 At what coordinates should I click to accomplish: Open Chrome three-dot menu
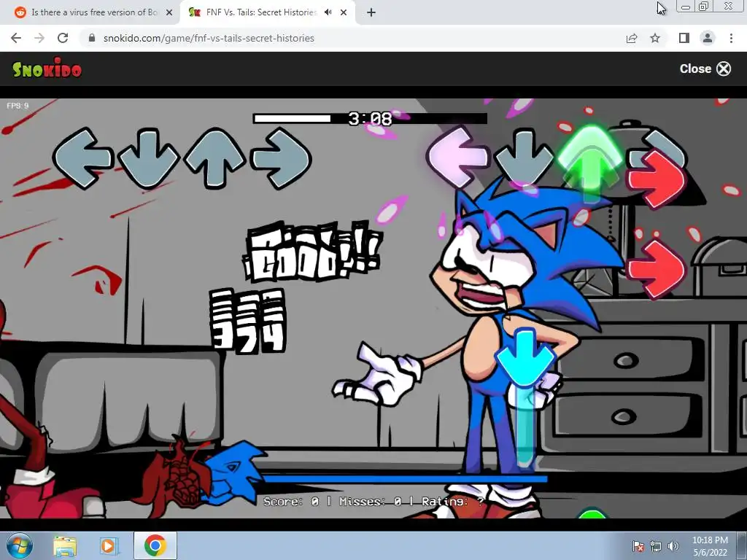(731, 38)
